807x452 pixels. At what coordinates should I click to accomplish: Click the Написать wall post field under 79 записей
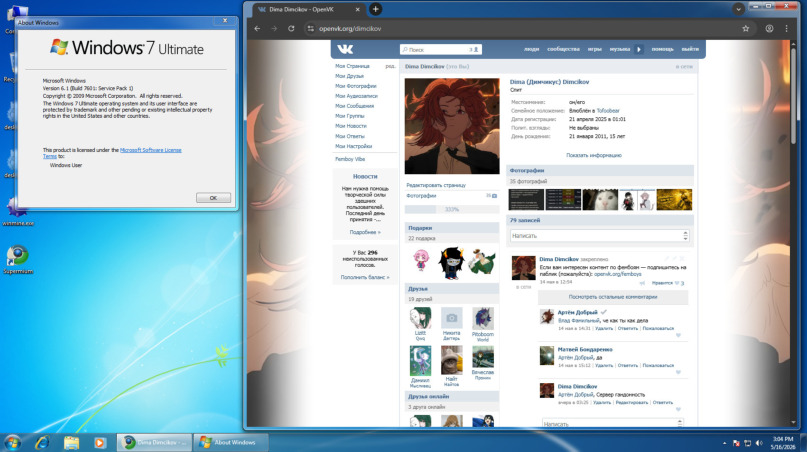[600, 236]
